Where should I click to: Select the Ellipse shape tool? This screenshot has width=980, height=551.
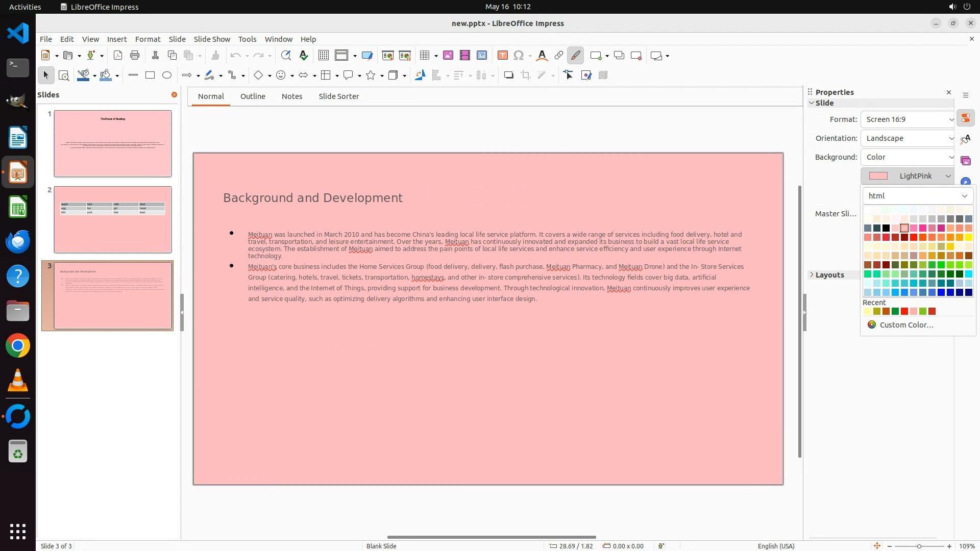coord(167,76)
